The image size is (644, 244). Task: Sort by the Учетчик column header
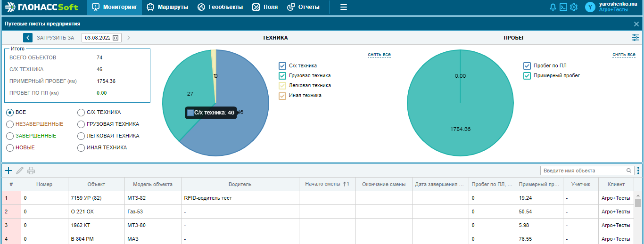[581, 184]
